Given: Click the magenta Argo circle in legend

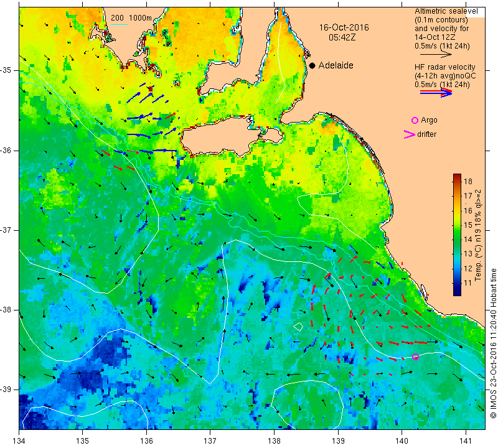Looking at the screenshot, I should [x=415, y=120].
